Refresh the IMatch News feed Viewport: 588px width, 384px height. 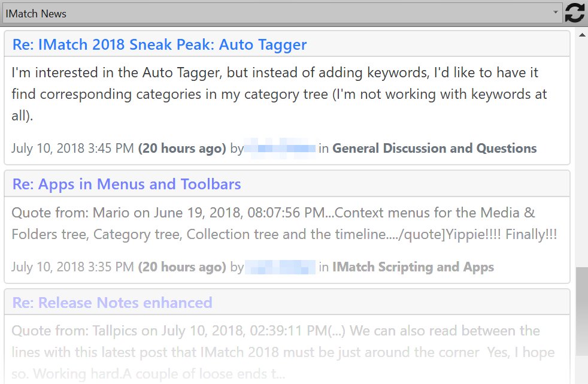click(574, 13)
